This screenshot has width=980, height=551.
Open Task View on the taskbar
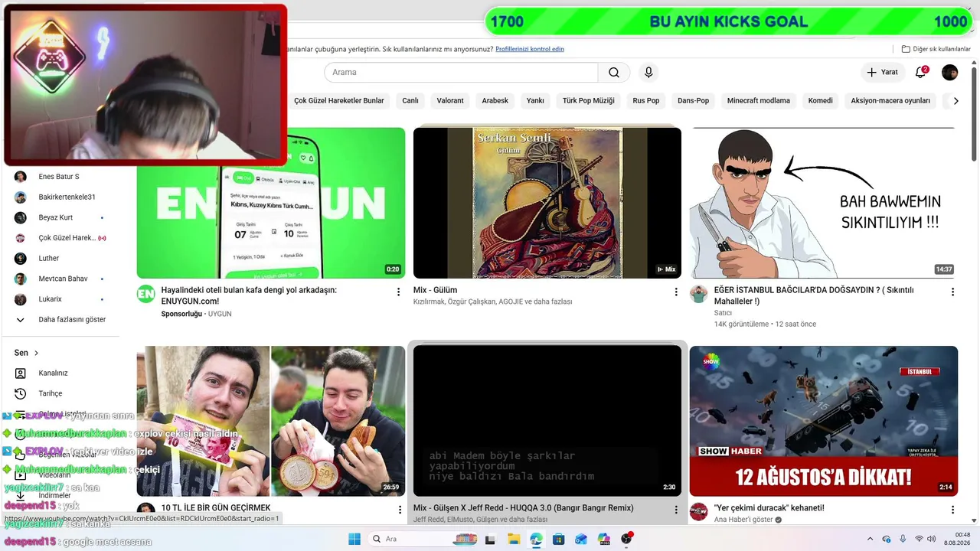click(x=491, y=539)
